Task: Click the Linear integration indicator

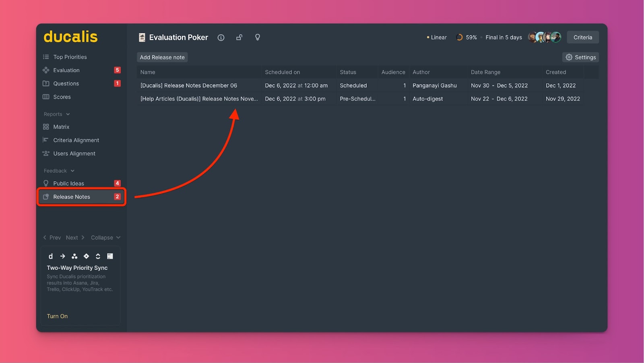Action: point(437,37)
